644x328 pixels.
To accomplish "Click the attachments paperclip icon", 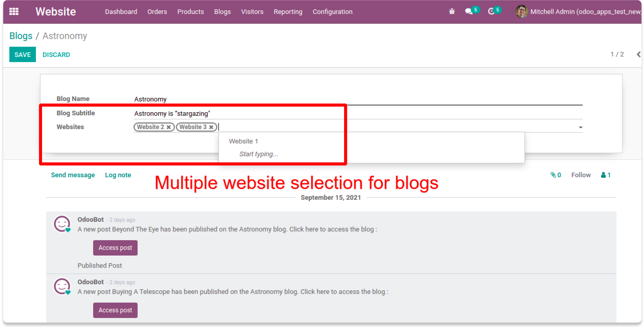I will pyautogui.click(x=553, y=175).
